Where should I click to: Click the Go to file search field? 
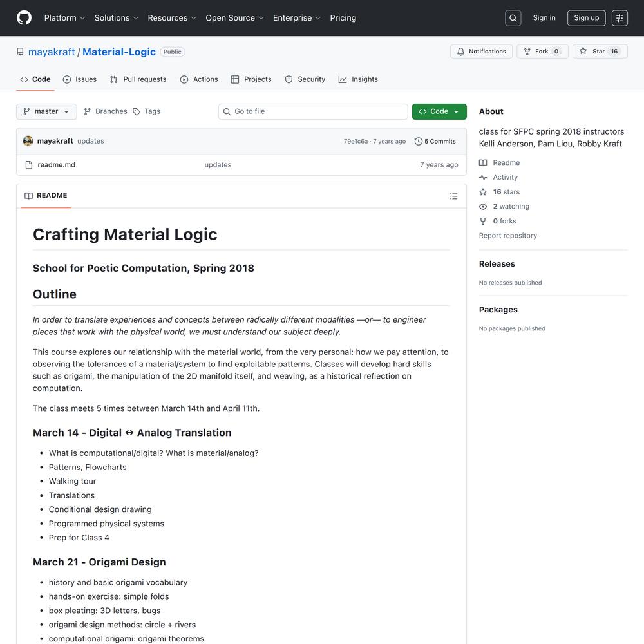click(x=313, y=112)
